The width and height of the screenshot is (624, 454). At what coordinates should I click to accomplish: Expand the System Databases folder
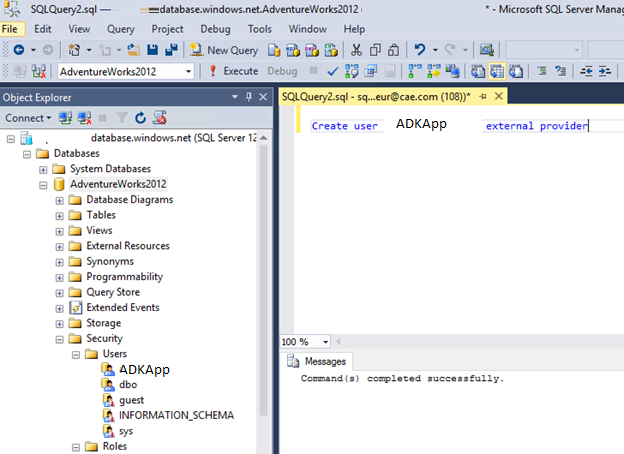43,170
